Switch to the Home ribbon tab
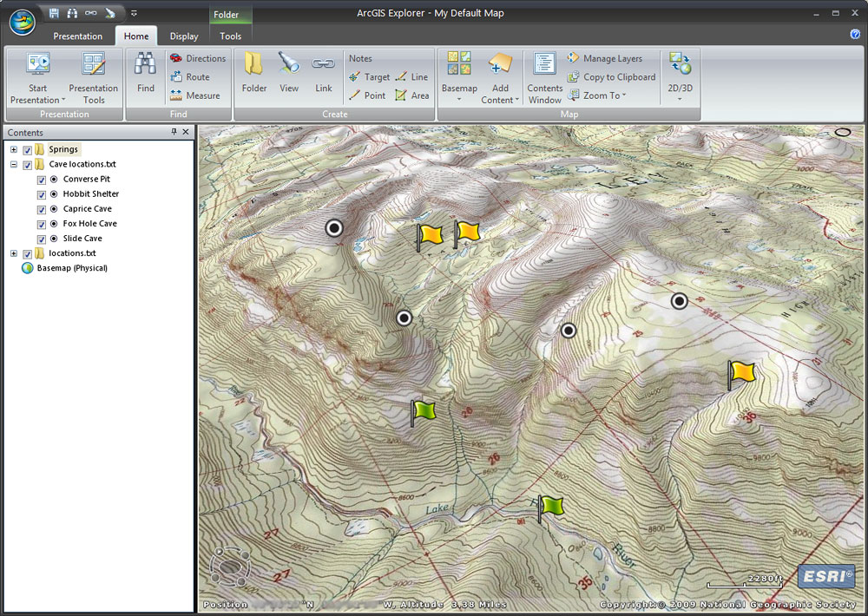Viewport: 868px width, 616px height. [136, 36]
